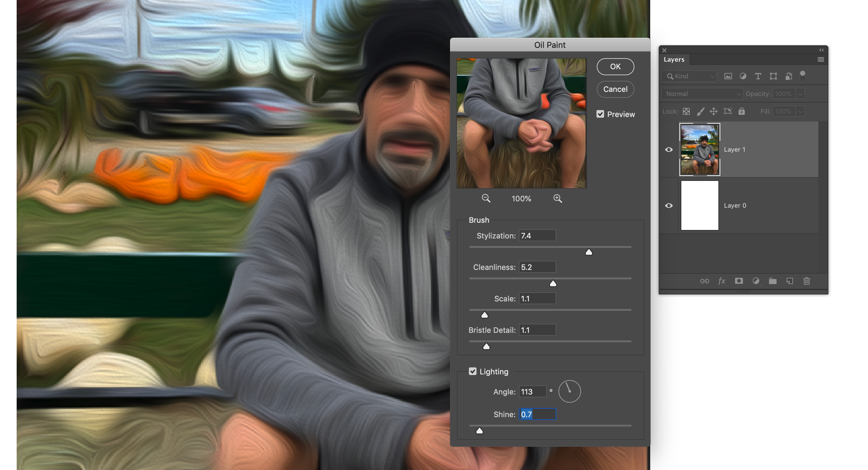
Task: Click the Shine value field
Action: pos(537,414)
